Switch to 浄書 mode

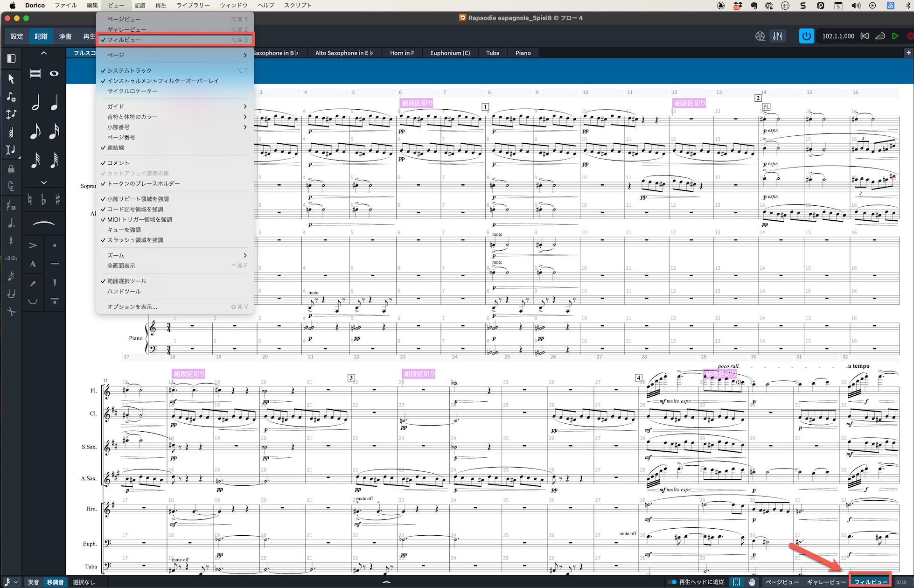click(x=65, y=36)
